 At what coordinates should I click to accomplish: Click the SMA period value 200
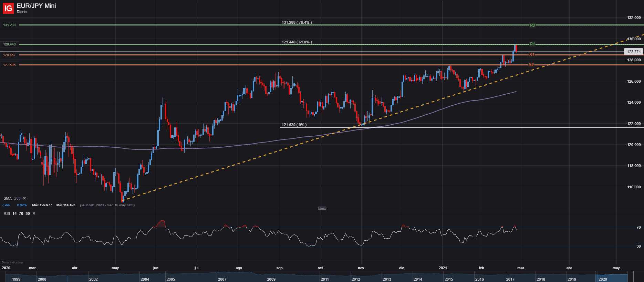pyautogui.click(x=17, y=198)
